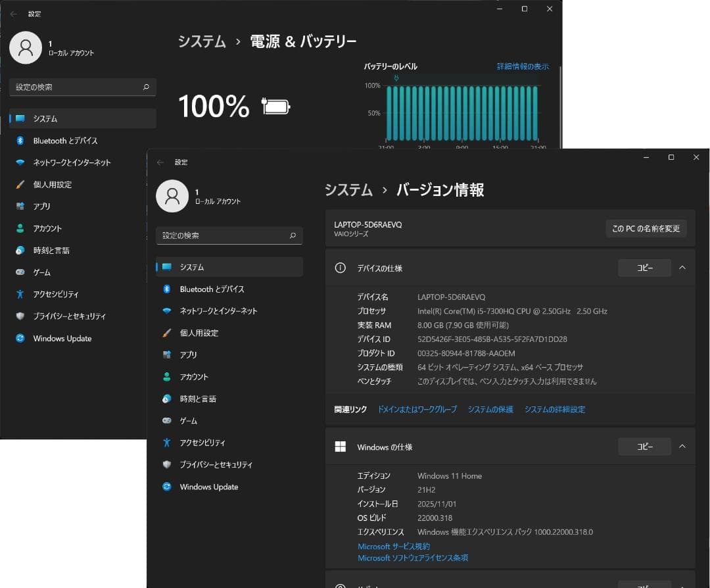Click the back arrow in the battery settings window
Image resolution: width=710 pixels, height=588 pixels.
pyautogui.click(x=14, y=14)
